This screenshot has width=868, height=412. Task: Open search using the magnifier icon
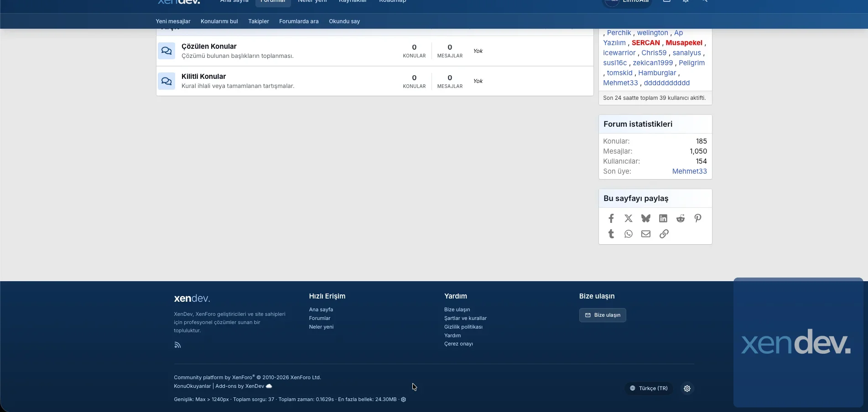(705, 2)
